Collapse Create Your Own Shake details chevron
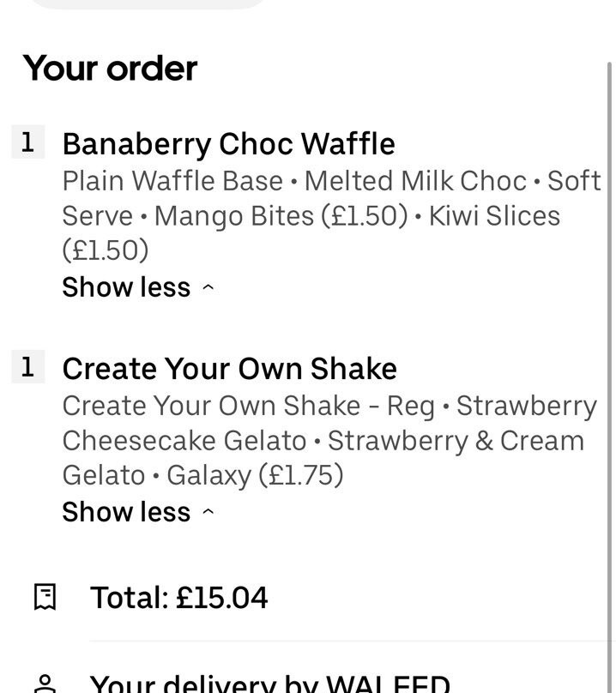This screenshot has height=693, width=616. point(208,513)
